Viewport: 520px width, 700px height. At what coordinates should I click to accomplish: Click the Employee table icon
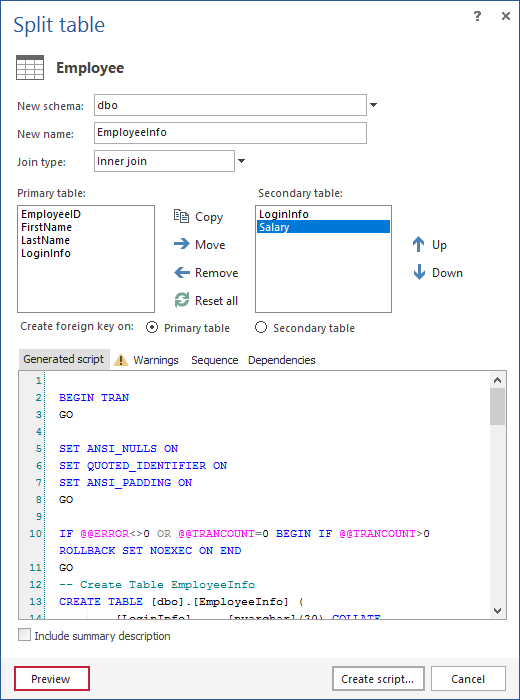coord(30,67)
